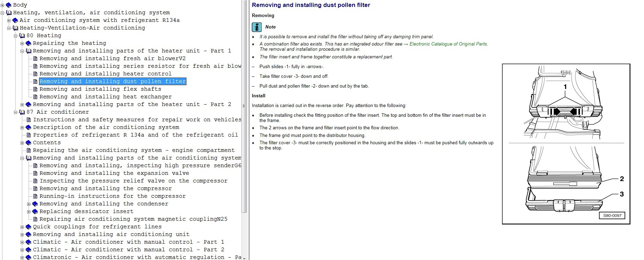Image resolution: width=644 pixels, height=260 pixels.
Task: Click document icon for fresh air blowerV2
Action: [35, 59]
